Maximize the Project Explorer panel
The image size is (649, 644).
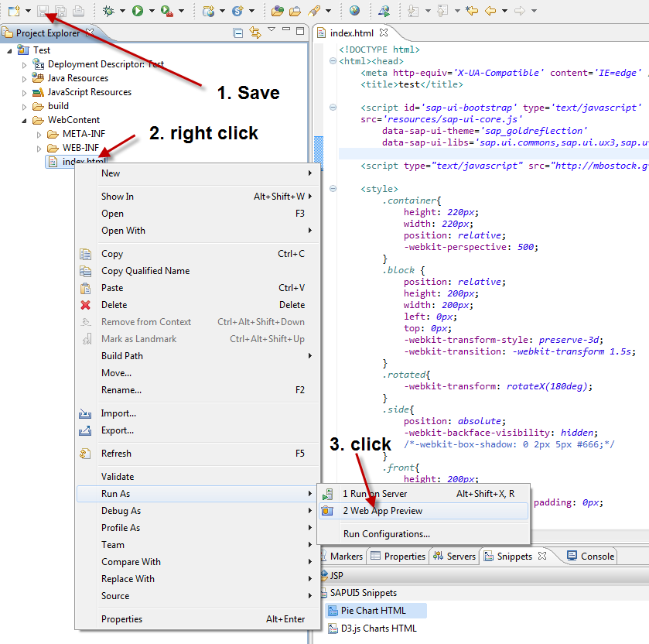coord(299,29)
